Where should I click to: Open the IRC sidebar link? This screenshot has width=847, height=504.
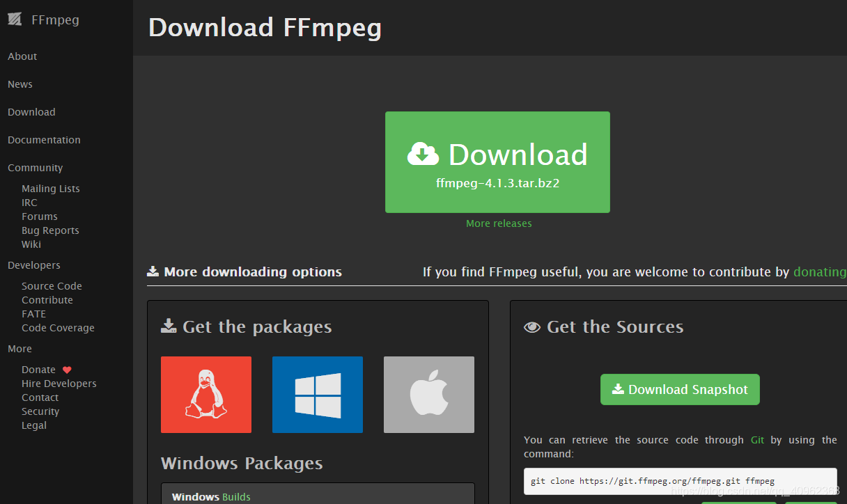point(29,203)
